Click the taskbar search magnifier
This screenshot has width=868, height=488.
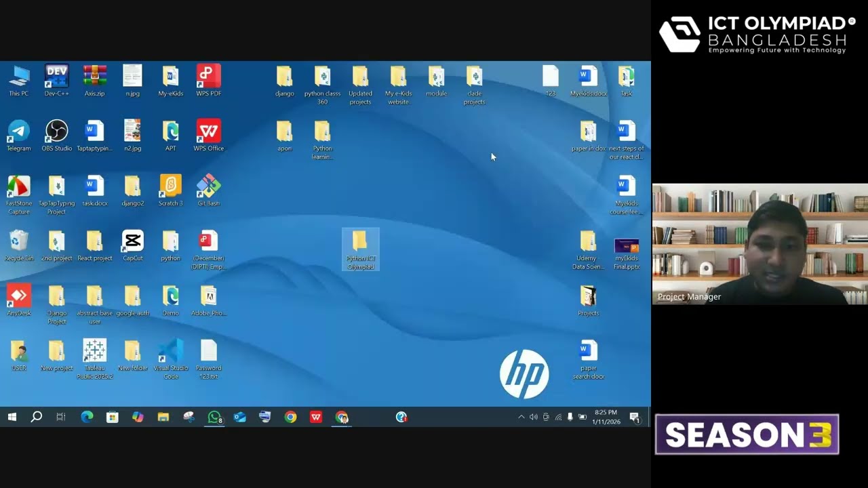point(37,417)
